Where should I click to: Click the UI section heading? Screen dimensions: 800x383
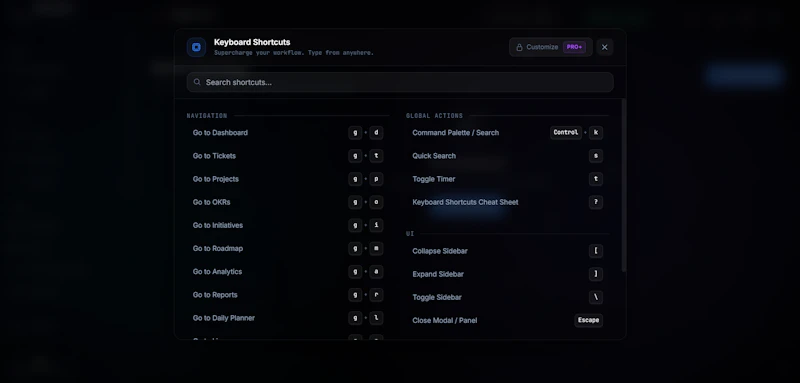point(410,234)
